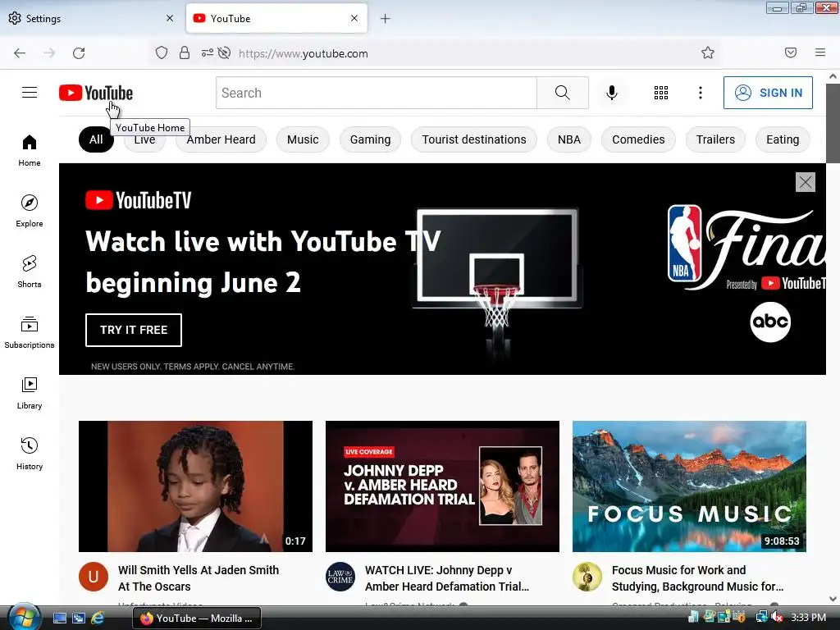840x630 pixels.
Task: Close the YouTube tab
Action: 354,18
